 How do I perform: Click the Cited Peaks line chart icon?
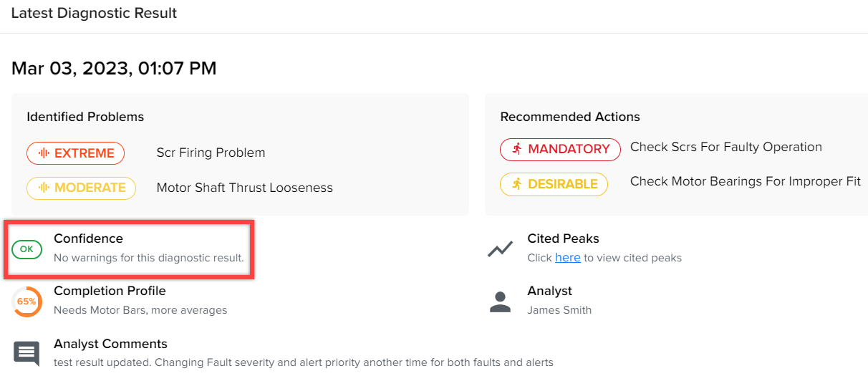pos(500,249)
